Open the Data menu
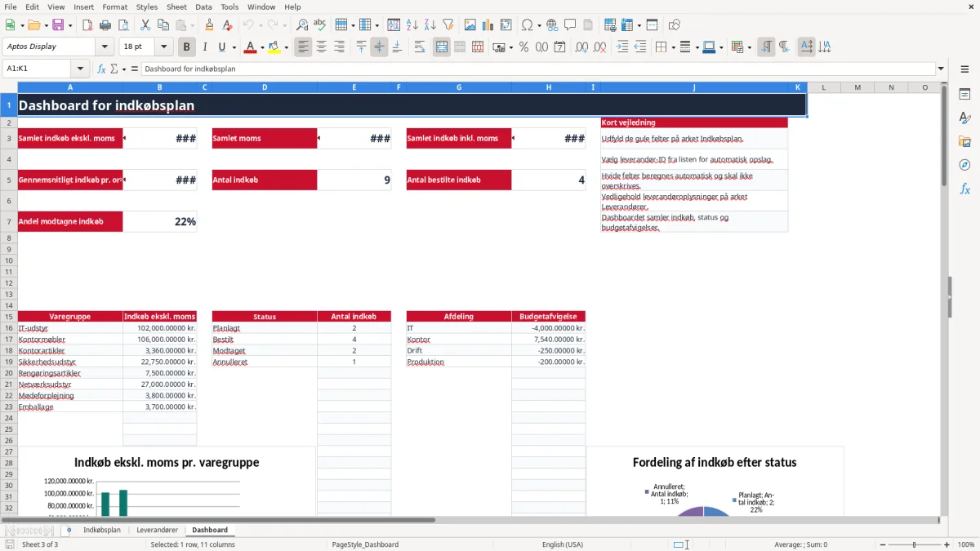Viewport: 980px width, 551px height. pos(203,7)
